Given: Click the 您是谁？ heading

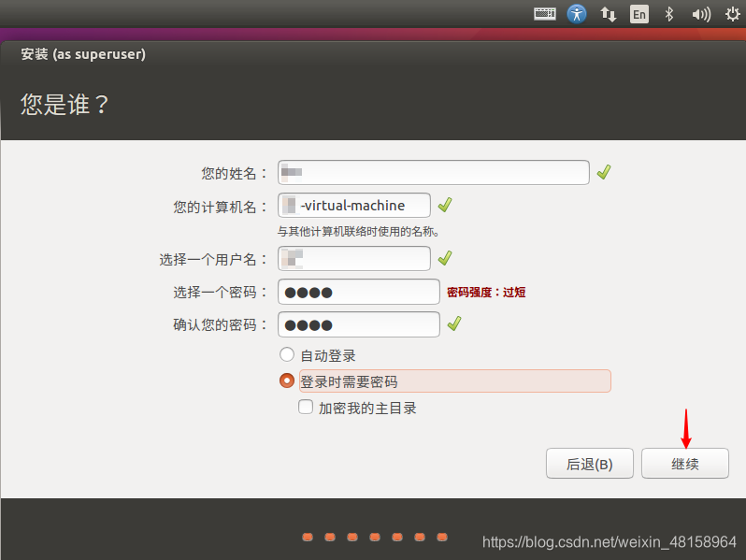Looking at the screenshot, I should [x=65, y=104].
